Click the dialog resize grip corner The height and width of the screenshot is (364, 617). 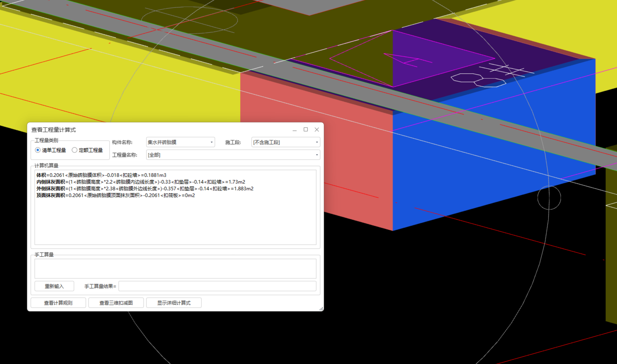click(321, 309)
